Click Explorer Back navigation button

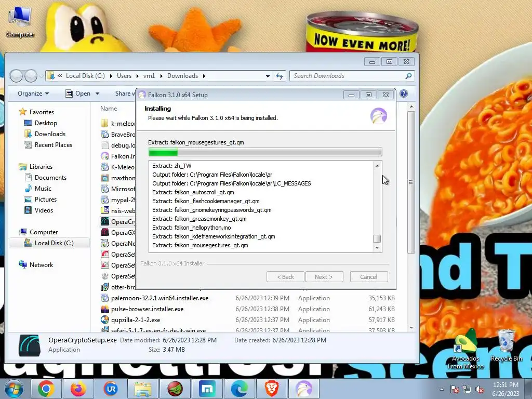coord(16,76)
